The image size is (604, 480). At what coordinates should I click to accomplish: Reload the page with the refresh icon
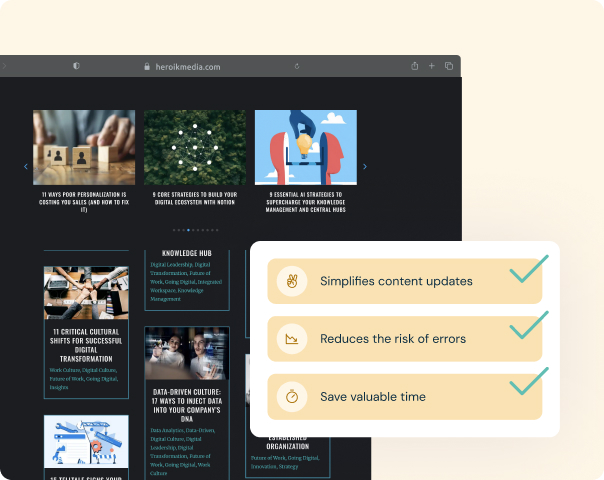pos(297,66)
